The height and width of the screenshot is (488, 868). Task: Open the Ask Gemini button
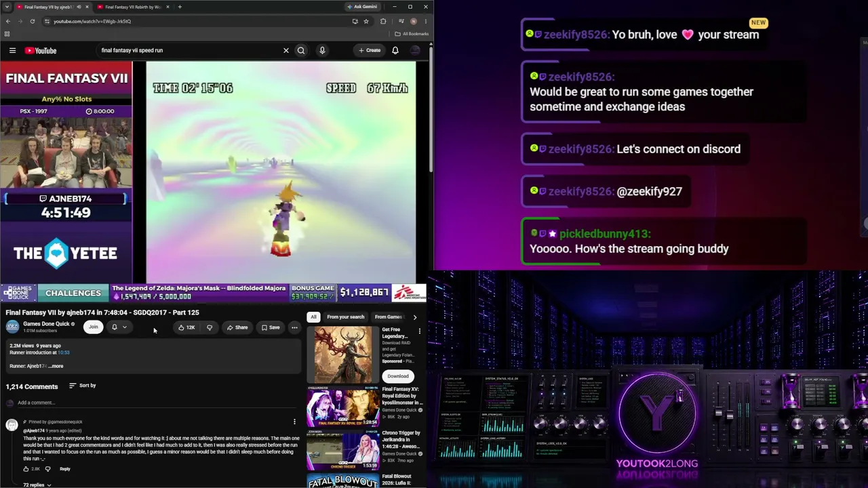coord(362,7)
